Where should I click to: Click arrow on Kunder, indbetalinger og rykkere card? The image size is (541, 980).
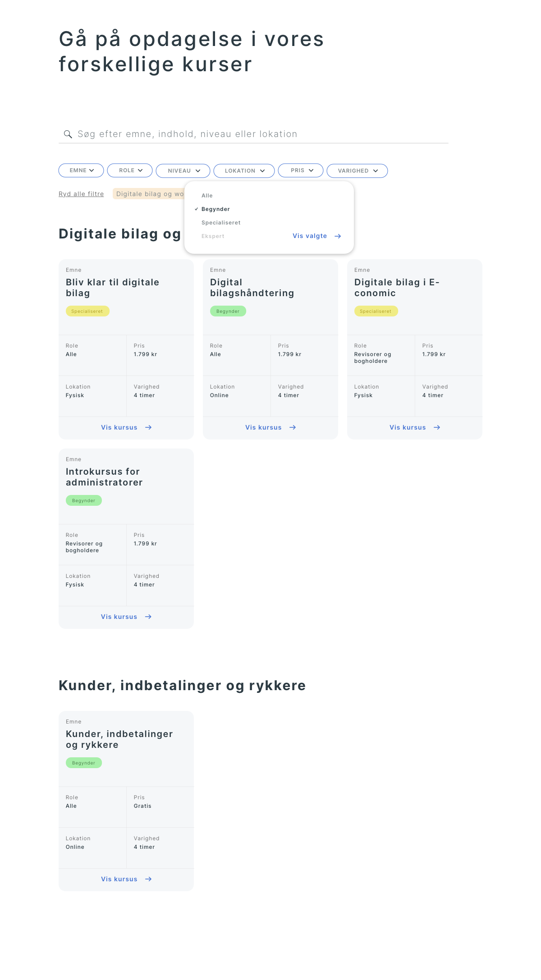148,879
